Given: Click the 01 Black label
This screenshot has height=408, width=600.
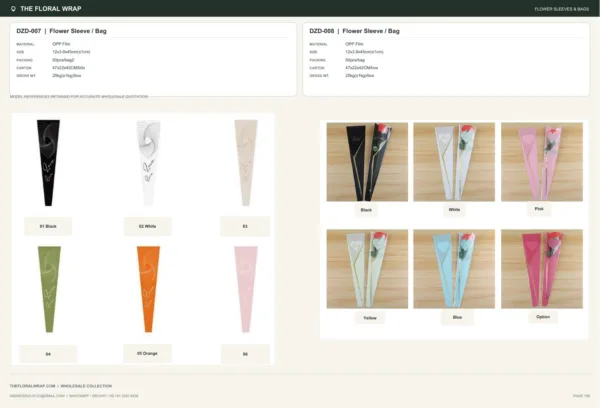Looking at the screenshot, I should tap(48, 226).
